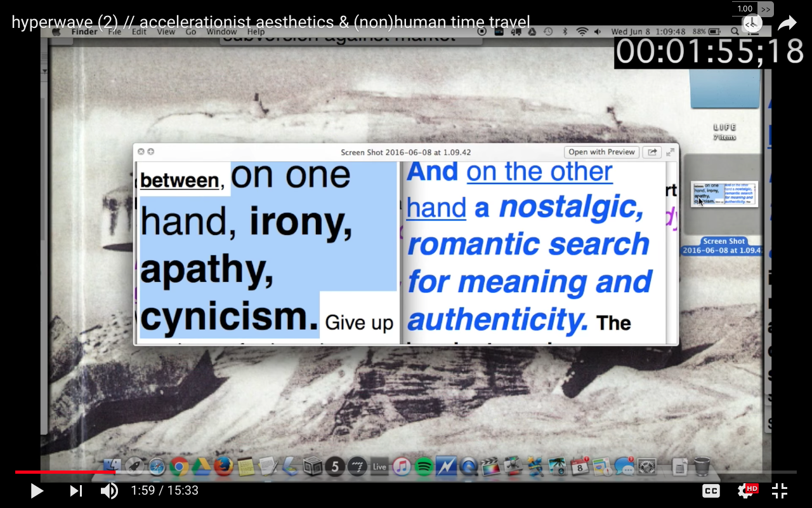Open Spotlight search magnifier
This screenshot has width=812, height=508.
coord(734,30)
